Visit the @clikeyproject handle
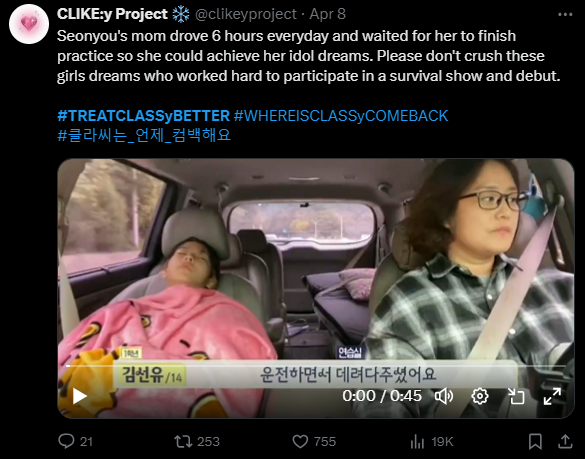 click(245, 14)
